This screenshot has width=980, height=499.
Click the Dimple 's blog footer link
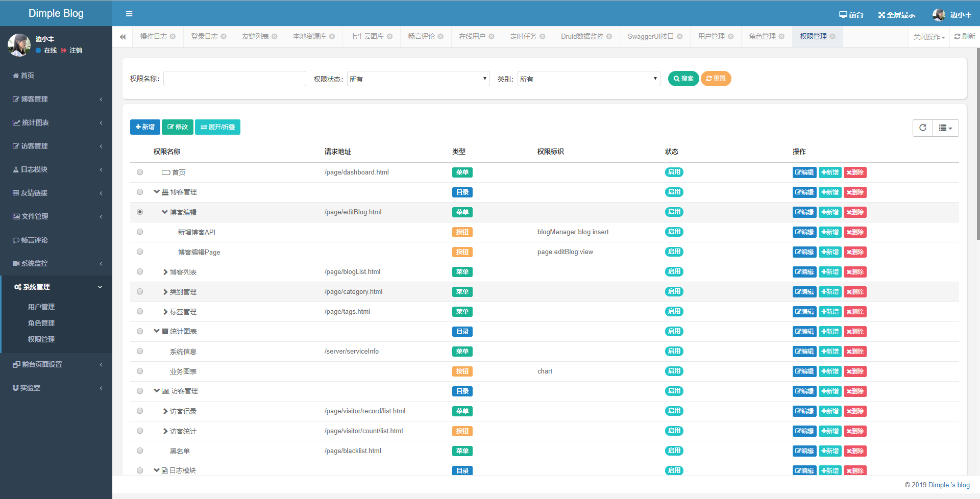click(x=949, y=485)
